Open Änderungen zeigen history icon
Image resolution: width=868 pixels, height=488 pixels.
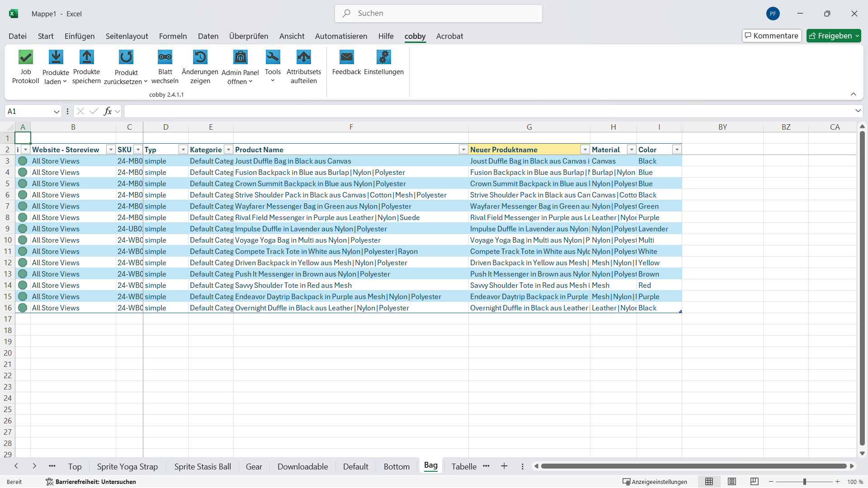pyautogui.click(x=200, y=57)
